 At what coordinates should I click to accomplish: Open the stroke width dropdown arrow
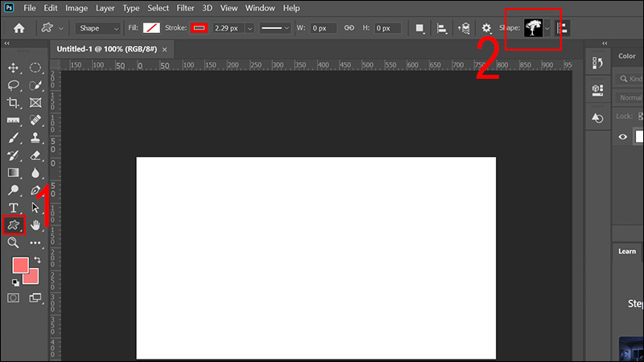pos(250,28)
